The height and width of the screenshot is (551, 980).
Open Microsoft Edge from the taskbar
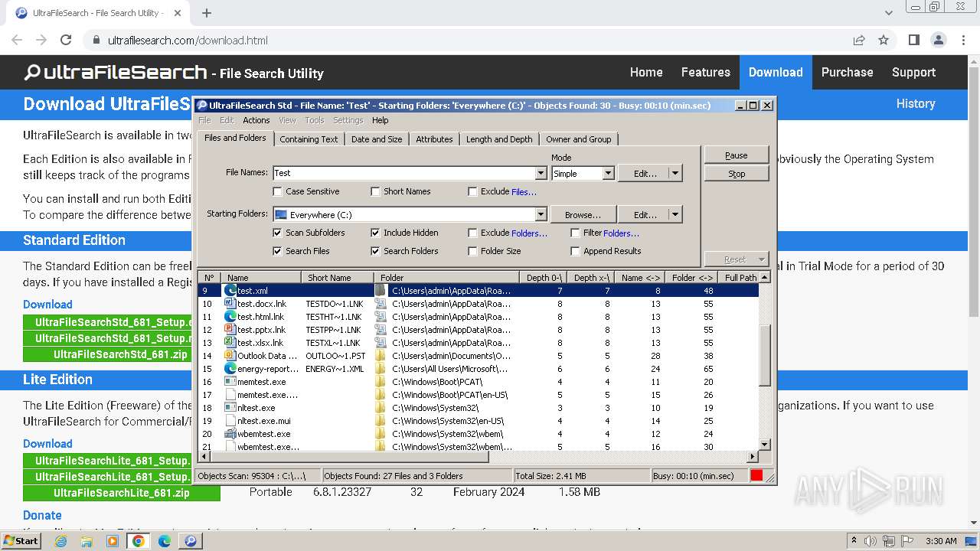[x=165, y=541]
